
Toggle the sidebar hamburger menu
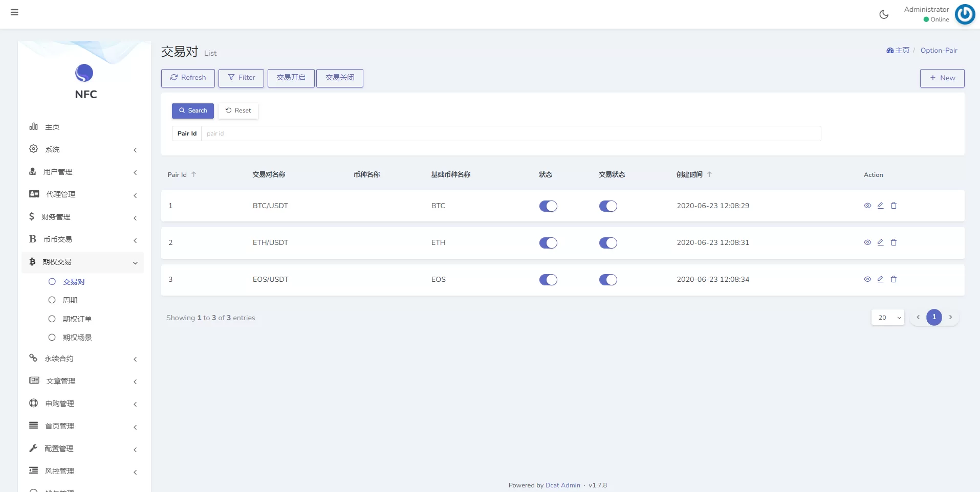click(14, 12)
